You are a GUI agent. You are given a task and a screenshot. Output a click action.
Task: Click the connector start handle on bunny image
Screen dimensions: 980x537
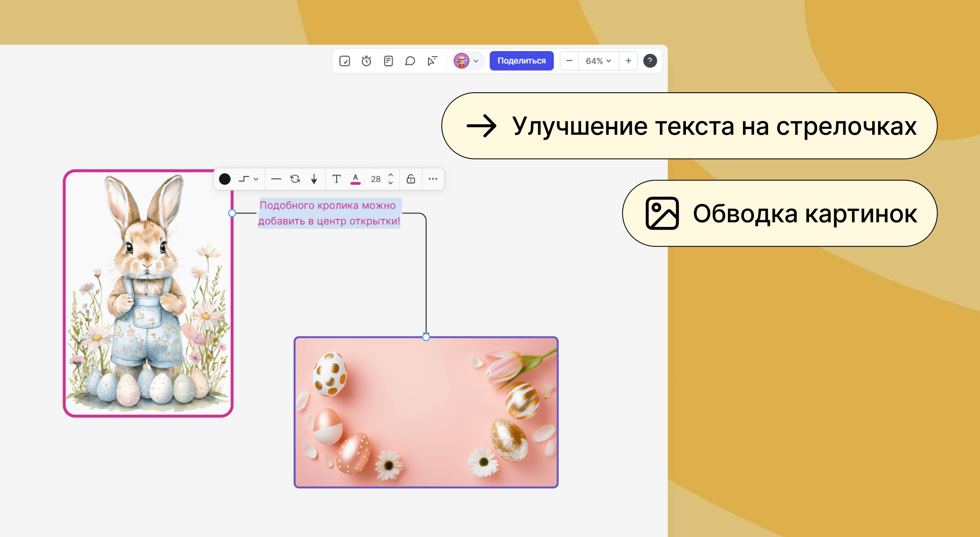click(232, 213)
